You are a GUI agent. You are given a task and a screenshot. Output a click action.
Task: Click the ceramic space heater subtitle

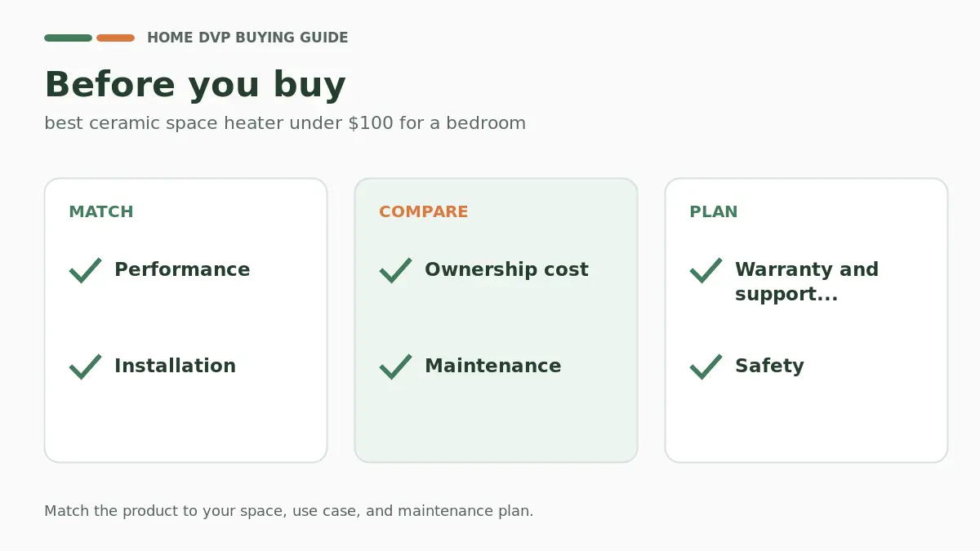pyautogui.click(x=285, y=123)
